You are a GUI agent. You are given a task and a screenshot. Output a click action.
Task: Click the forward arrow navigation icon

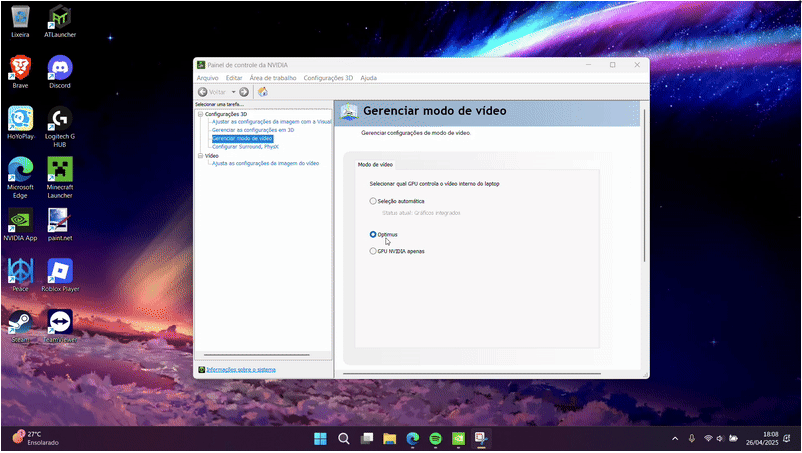coord(244,92)
